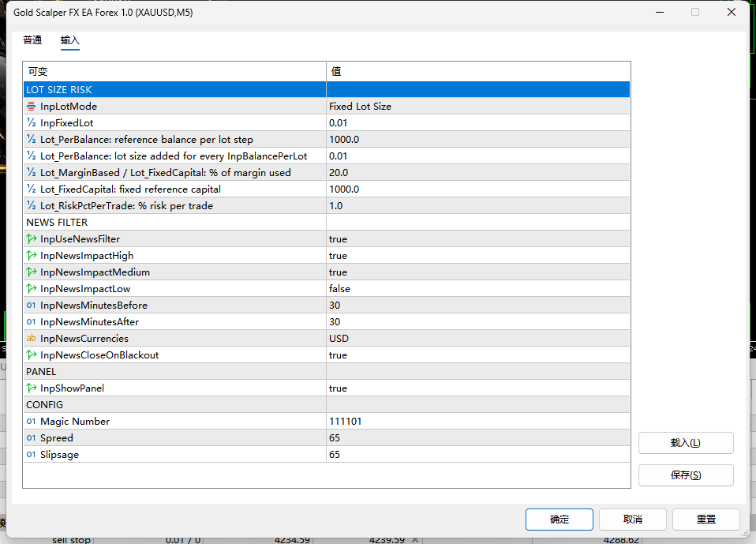Click the enum icon beside InpLotMode
This screenshot has height=544, width=756.
click(x=32, y=106)
